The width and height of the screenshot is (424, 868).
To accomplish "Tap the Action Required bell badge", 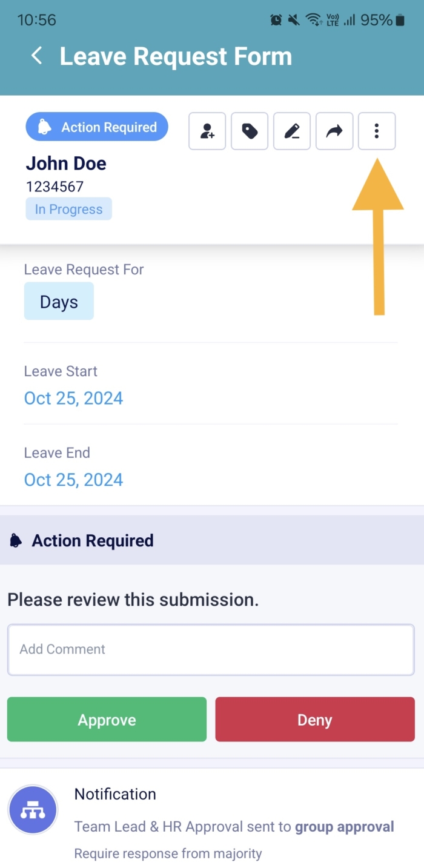I will pyautogui.click(x=97, y=127).
